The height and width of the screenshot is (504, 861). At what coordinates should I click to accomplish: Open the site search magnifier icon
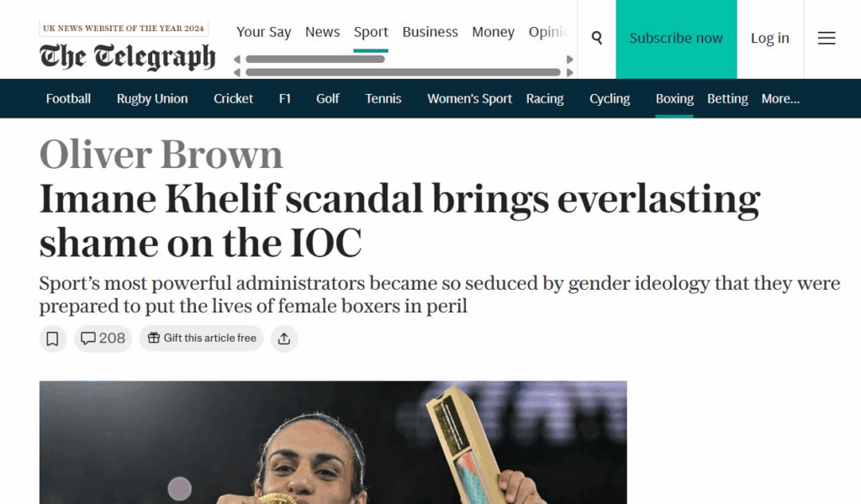click(x=597, y=38)
